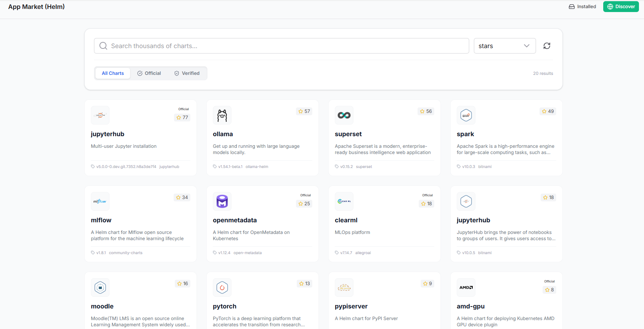Image resolution: width=644 pixels, height=329 pixels.
Task: Open the pypiserver chart title
Action: 351,306
